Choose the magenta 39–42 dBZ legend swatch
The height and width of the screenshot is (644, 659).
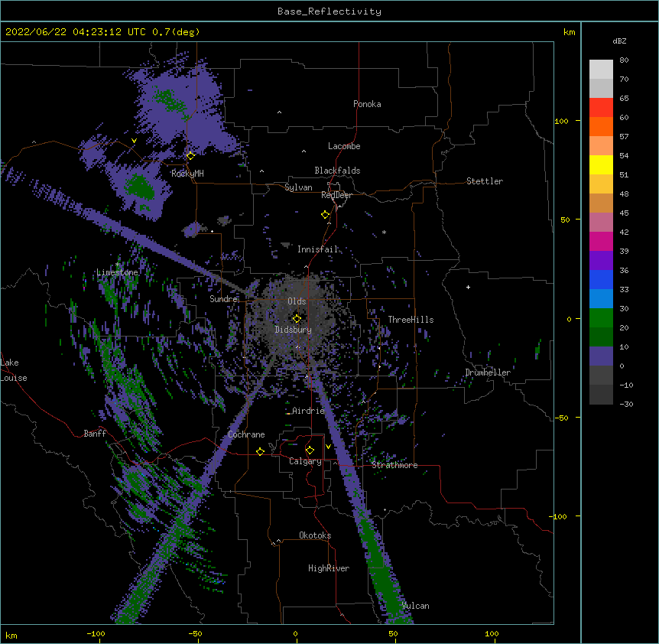601,241
